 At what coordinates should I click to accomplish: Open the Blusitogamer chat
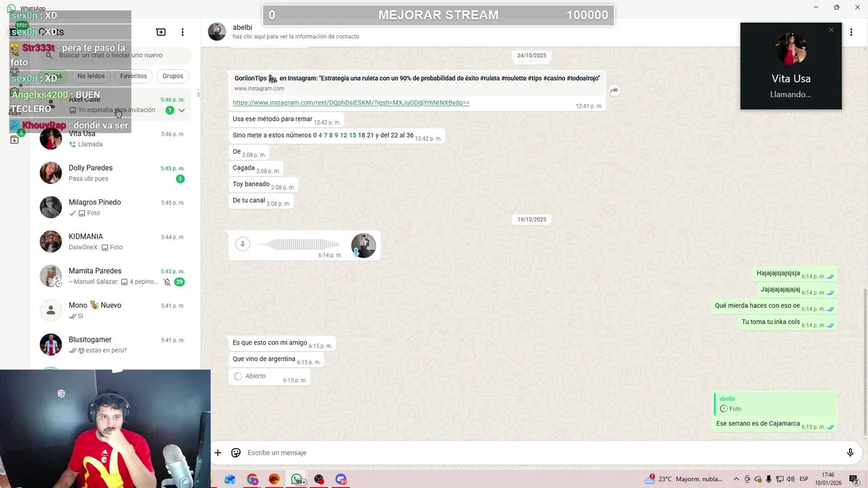(x=113, y=344)
